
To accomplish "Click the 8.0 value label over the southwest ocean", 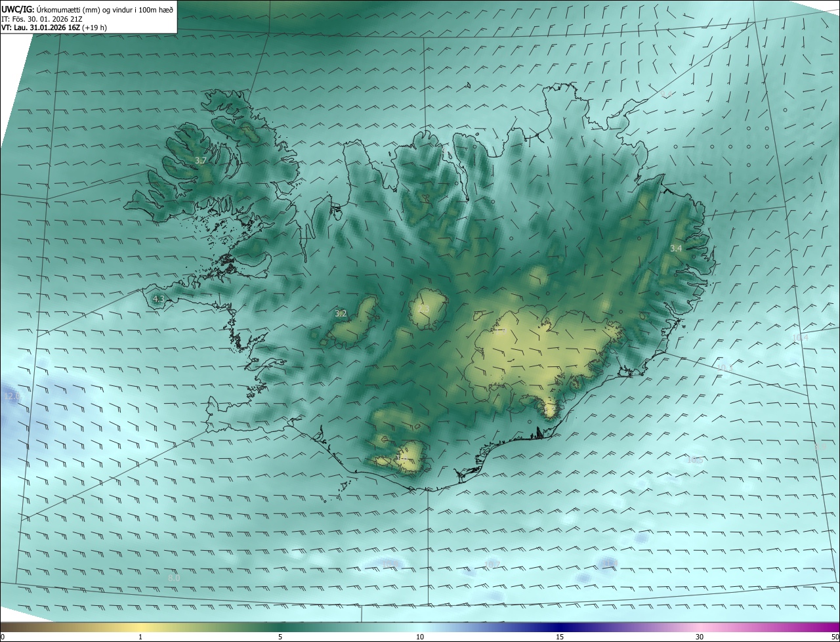I will click(x=174, y=578).
